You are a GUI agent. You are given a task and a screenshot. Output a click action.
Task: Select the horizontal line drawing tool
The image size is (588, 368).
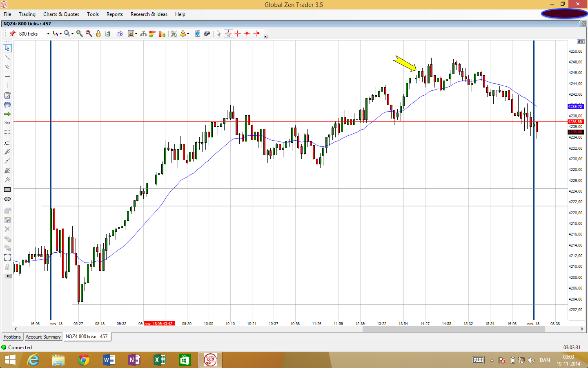[x=7, y=76]
